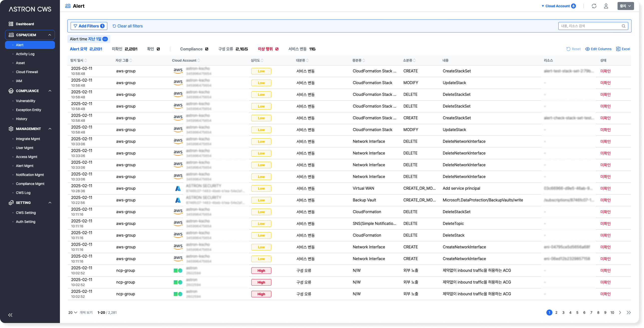Open CWS Log in sidebar
The image size is (644, 328).
click(x=23, y=193)
